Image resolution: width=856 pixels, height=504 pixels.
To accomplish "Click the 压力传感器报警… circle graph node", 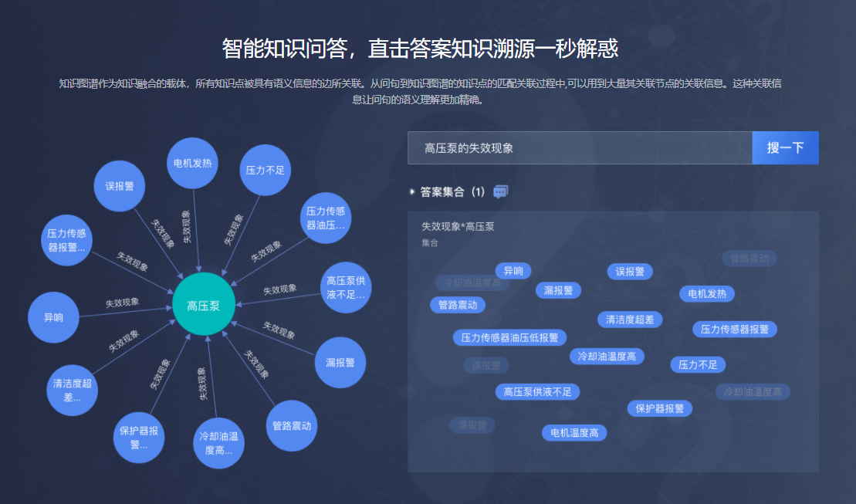I will (x=66, y=240).
